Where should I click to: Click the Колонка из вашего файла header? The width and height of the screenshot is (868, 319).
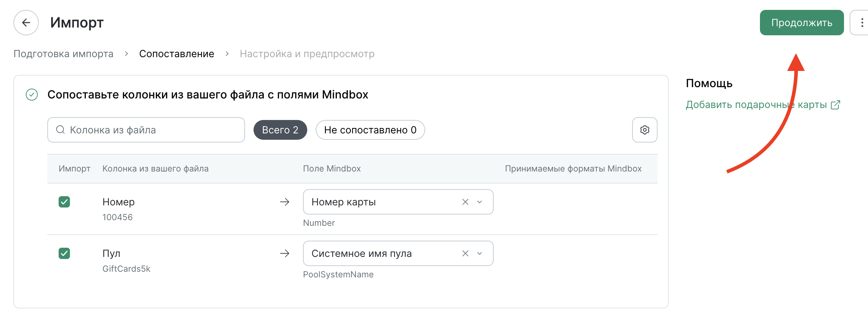coord(155,169)
